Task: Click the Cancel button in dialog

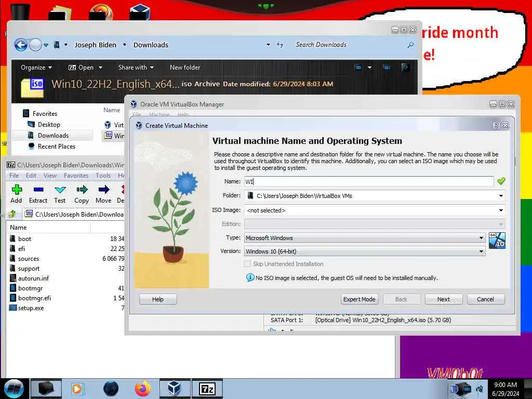Action: click(x=486, y=299)
